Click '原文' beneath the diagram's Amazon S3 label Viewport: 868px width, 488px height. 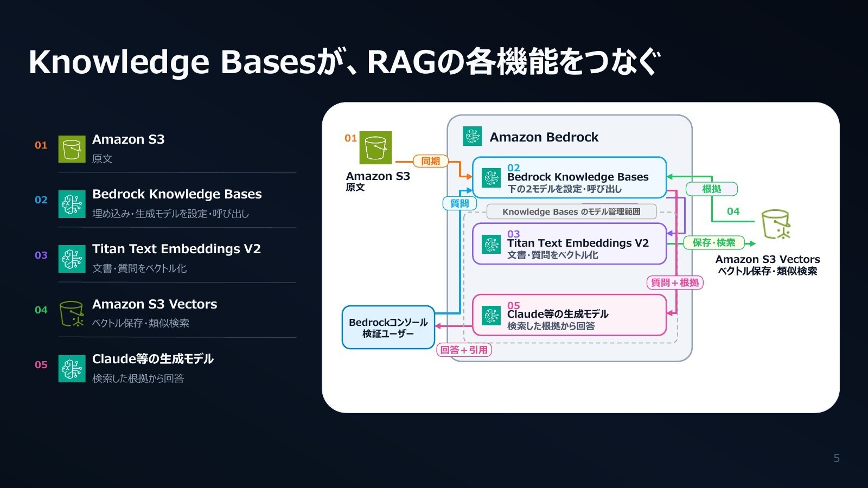click(355, 188)
